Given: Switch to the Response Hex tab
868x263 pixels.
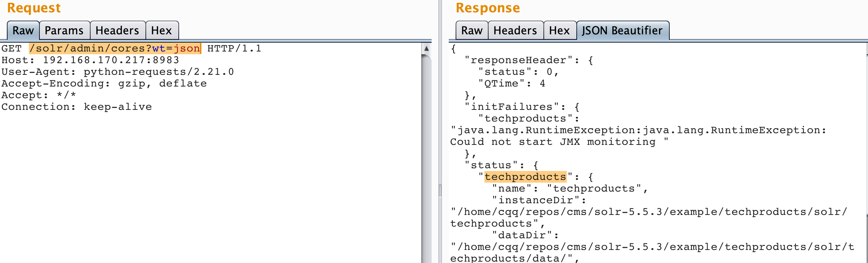Looking at the screenshot, I should pyautogui.click(x=560, y=31).
